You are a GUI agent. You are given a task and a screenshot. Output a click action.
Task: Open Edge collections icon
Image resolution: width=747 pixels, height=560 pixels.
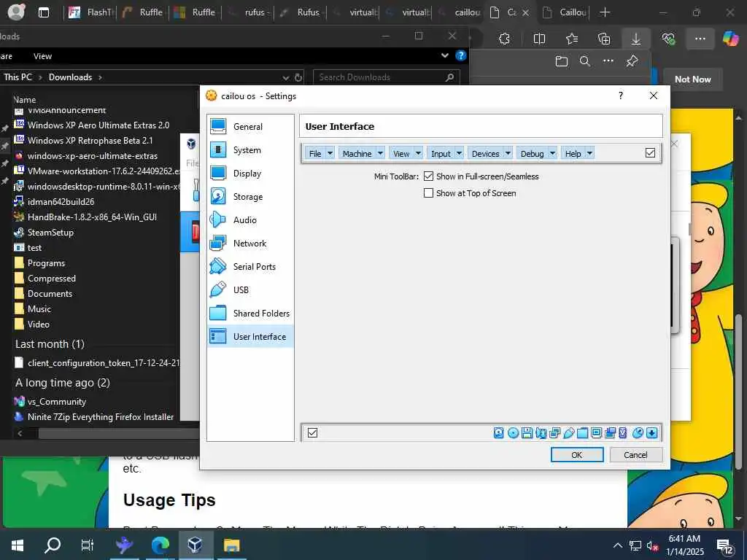pyautogui.click(x=604, y=39)
